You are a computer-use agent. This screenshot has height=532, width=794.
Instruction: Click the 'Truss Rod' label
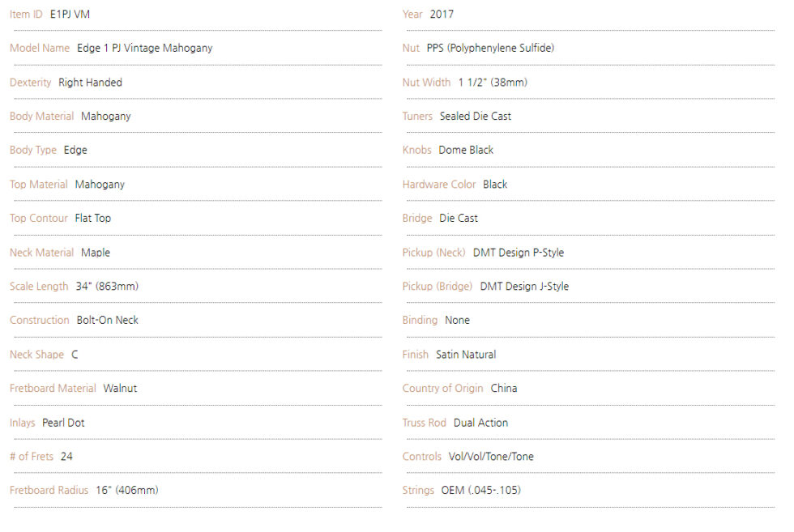point(425,423)
